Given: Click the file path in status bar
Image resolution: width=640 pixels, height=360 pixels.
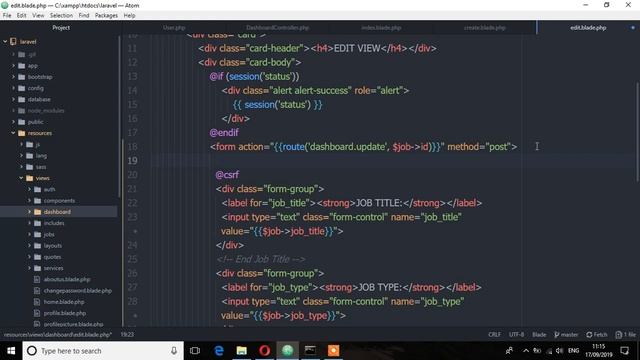Looking at the screenshot, I should [x=58, y=335].
